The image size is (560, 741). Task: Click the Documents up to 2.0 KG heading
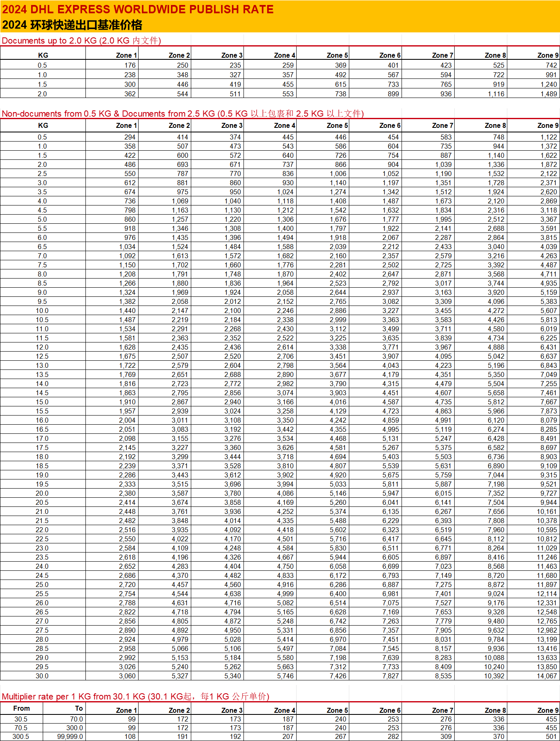(81, 41)
